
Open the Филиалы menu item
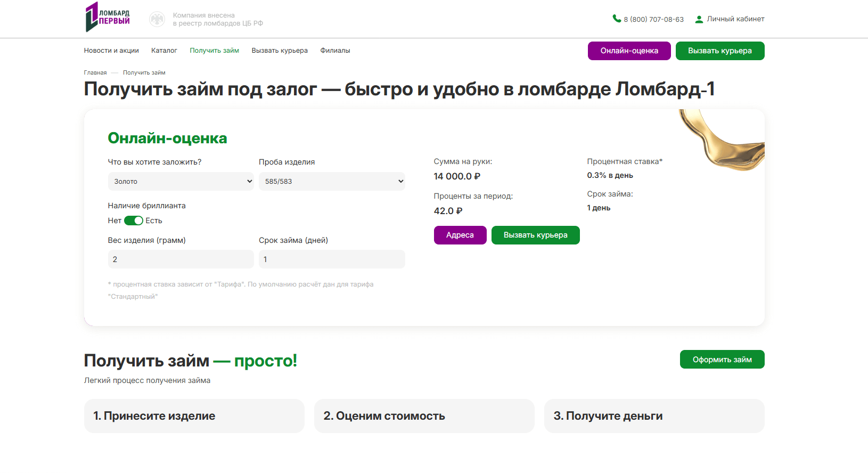pos(335,51)
